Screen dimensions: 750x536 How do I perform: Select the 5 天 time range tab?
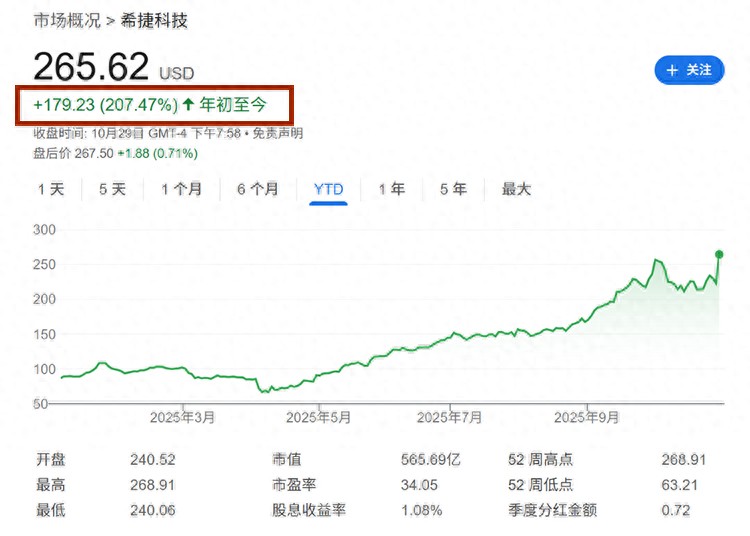point(113,189)
